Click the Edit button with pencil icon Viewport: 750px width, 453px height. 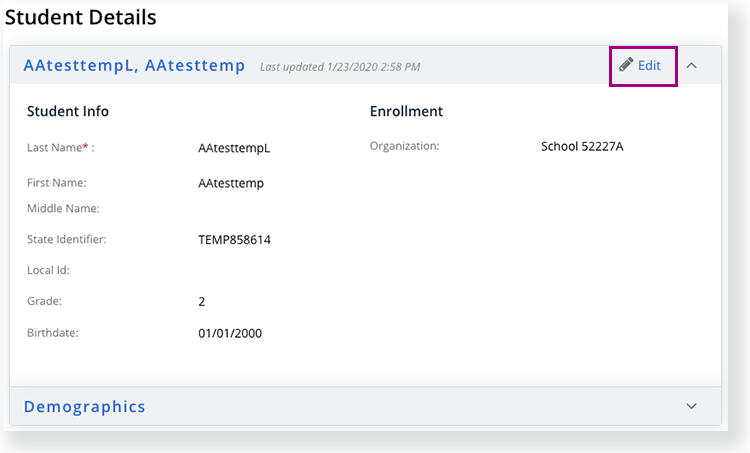pyautogui.click(x=640, y=65)
